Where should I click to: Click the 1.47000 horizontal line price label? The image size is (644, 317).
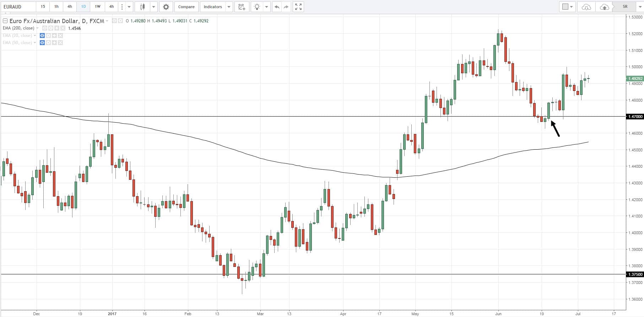click(x=635, y=117)
